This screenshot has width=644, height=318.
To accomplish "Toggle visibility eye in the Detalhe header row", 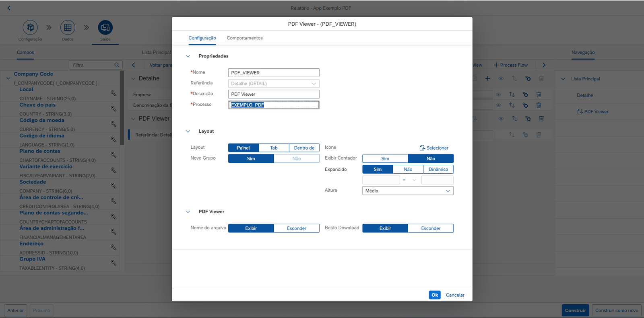I will click(501, 78).
